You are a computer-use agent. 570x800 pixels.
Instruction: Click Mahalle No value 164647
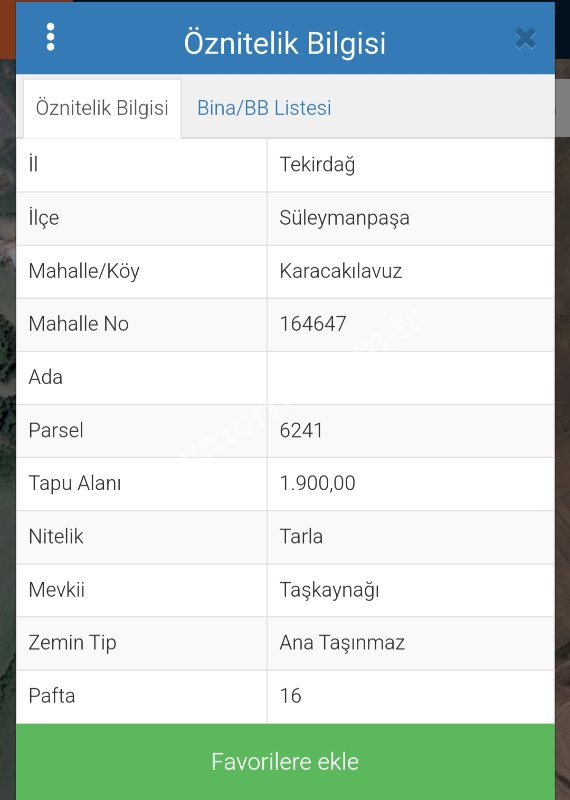pyautogui.click(x=313, y=324)
